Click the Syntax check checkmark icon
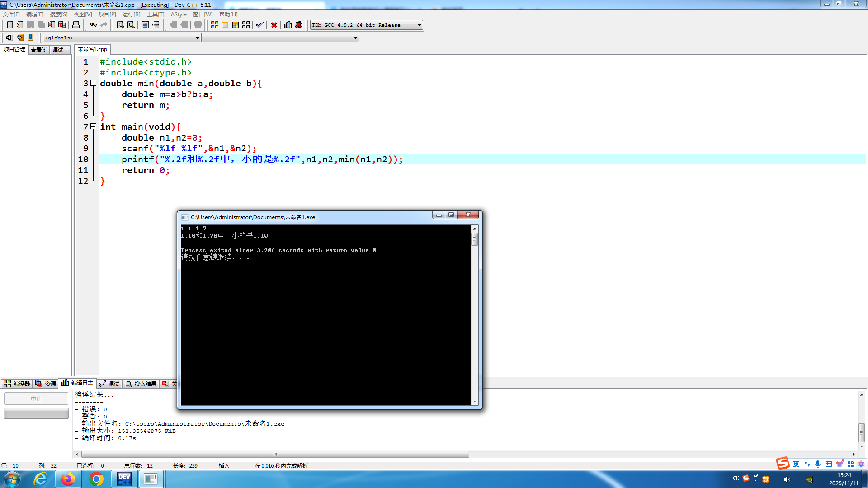Screen dimensions: 868x488 click(x=260, y=25)
